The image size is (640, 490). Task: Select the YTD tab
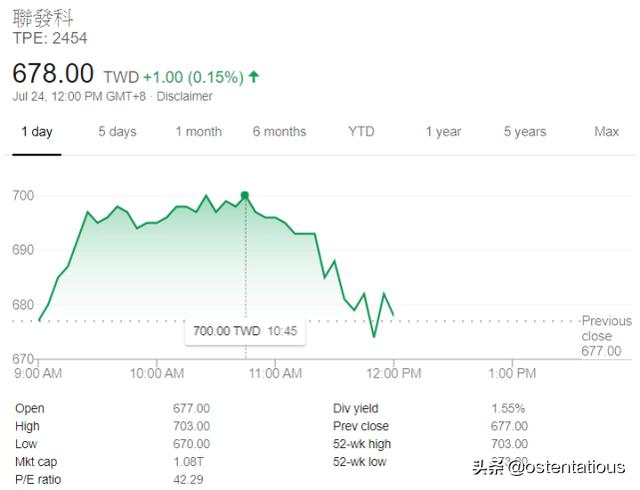(361, 131)
